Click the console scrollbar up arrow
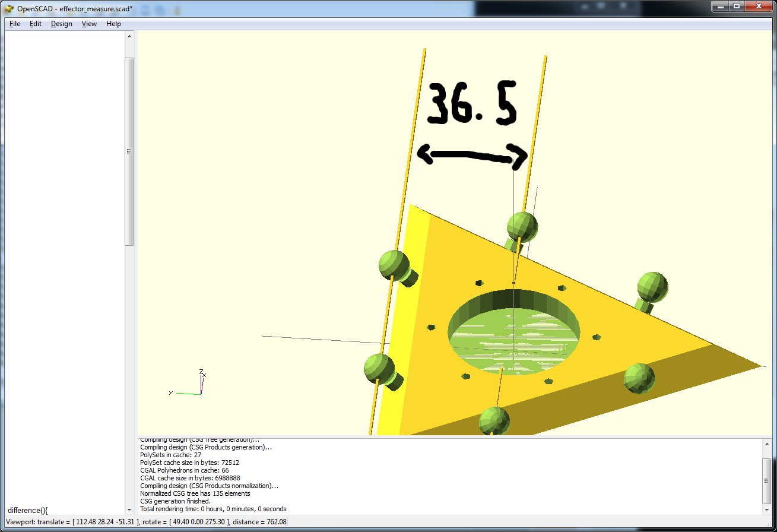Viewport: 777px width, 532px height. coord(767,443)
